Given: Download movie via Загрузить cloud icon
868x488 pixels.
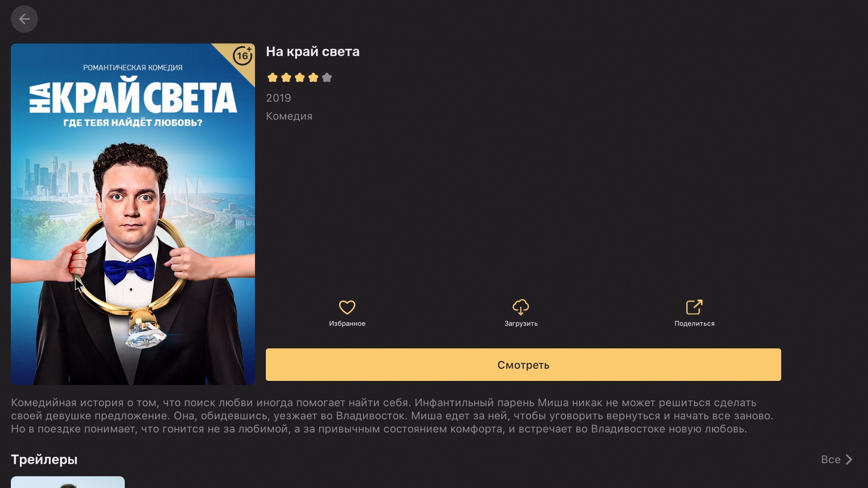Looking at the screenshot, I should click(521, 307).
